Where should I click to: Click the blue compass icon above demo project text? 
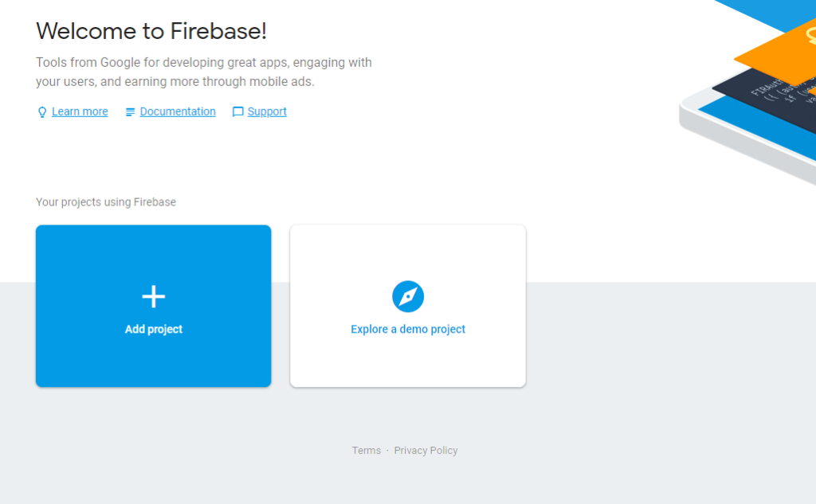(x=407, y=295)
